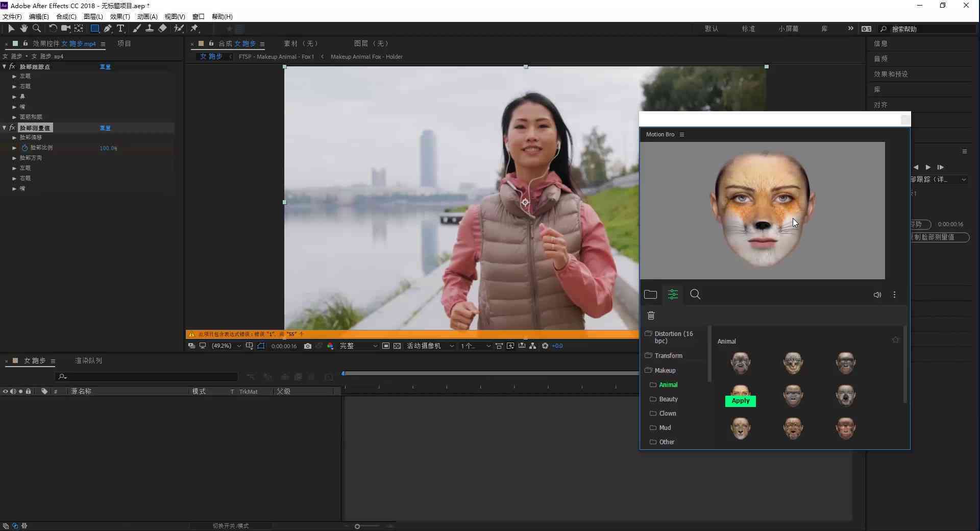The height and width of the screenshot is (531, 980).
Task: Switch to the 项目 panel tab
Action: pos(124,43)
